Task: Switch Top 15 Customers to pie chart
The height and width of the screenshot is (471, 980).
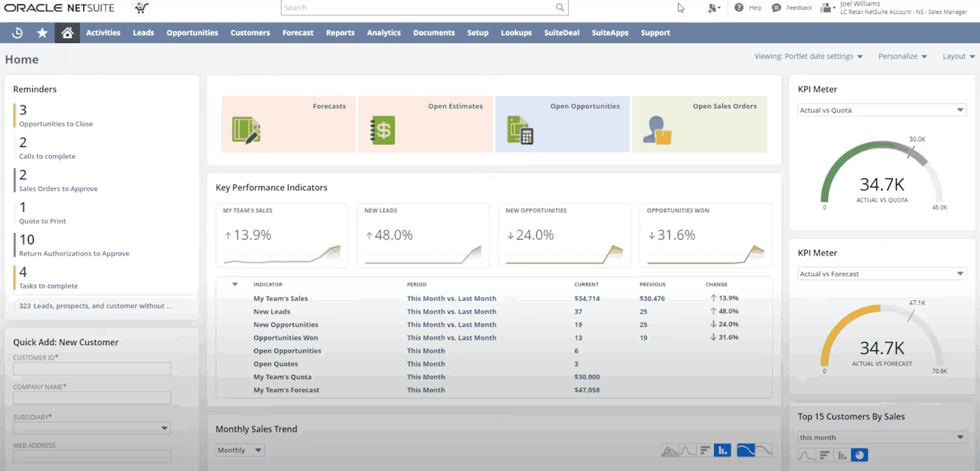Action: click(860, 456)
